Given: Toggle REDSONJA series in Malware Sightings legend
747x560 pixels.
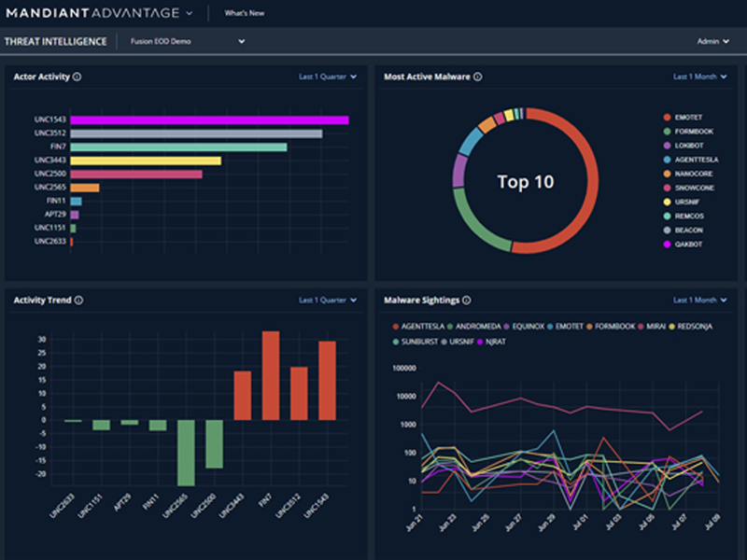Looking at the screenshot, I should 691,327.
